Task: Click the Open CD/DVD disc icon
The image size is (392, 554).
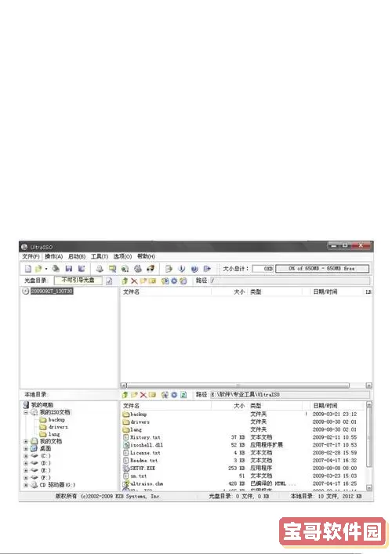Action: click(56, 269)
